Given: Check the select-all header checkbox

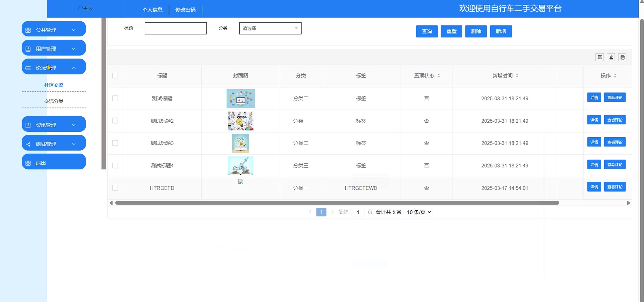Looking at the screenshot, I should 115,76.
